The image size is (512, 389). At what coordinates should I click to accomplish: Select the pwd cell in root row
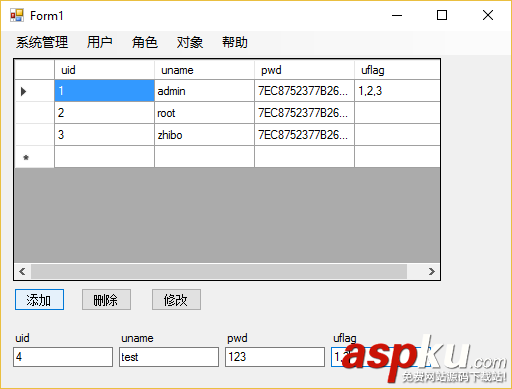click(x=304, y=113)
